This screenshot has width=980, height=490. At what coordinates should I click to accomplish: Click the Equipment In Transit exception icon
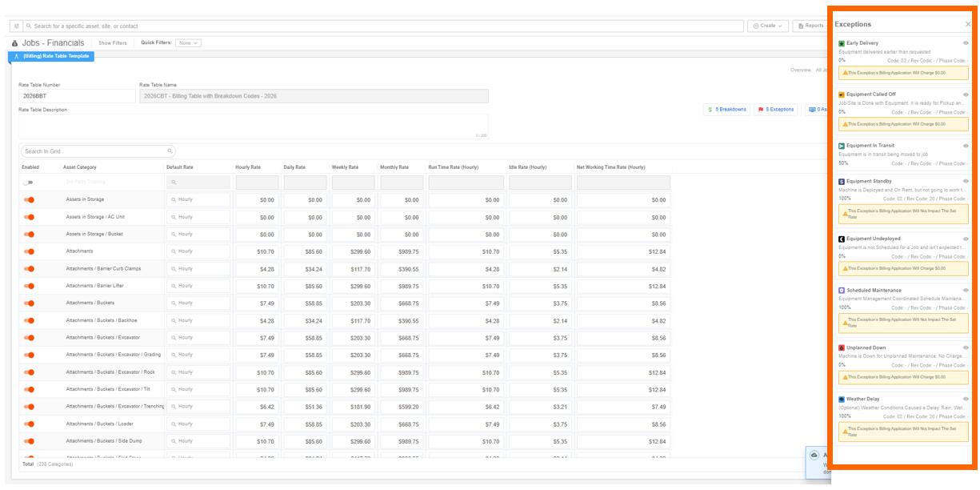coord(842,146)
